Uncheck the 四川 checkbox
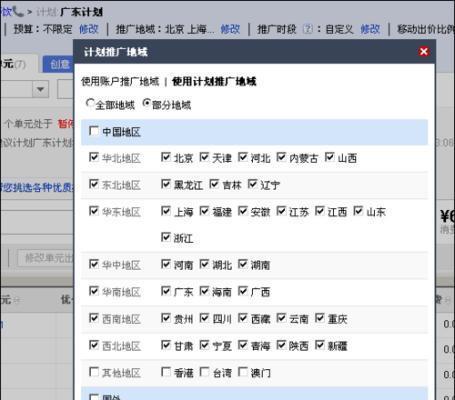The image size is (455, 400). [x=204, y=318]
